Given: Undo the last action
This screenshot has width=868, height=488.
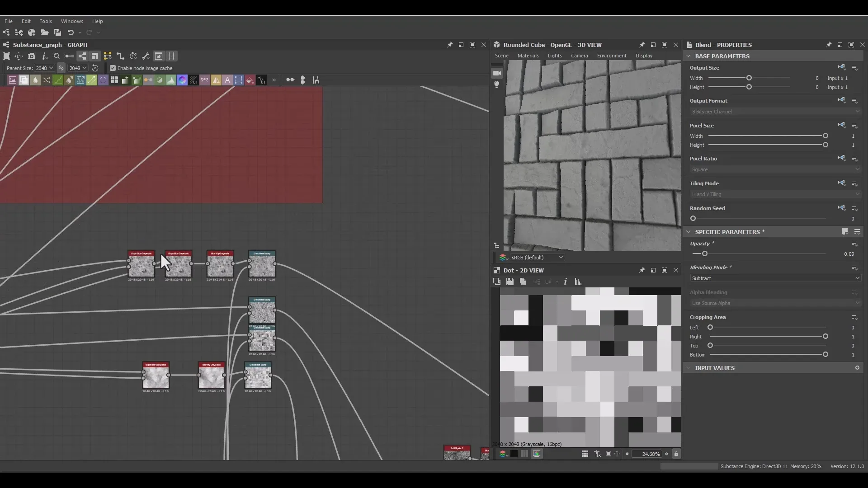Looking at the screenshot, I should 71,33.
